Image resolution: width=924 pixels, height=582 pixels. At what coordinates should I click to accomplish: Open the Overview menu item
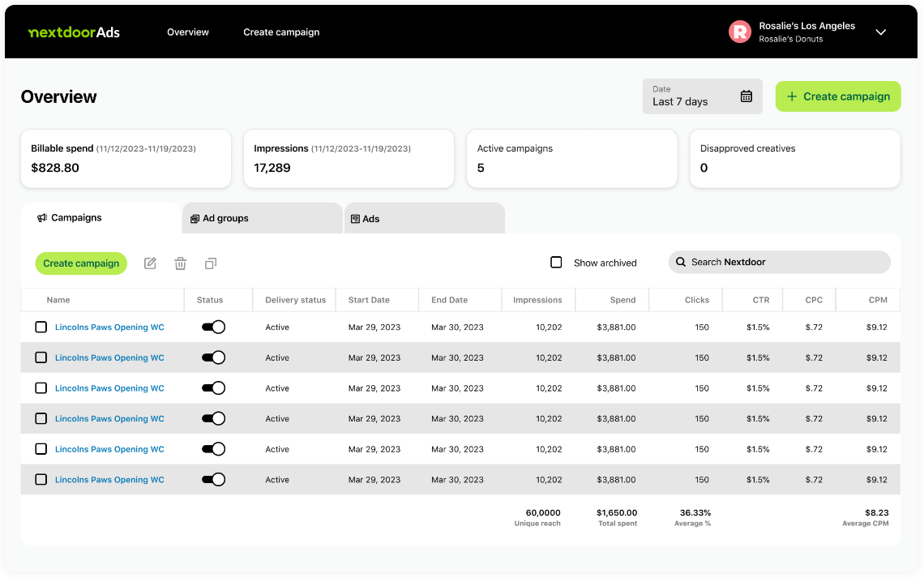[x=187, y=32]
